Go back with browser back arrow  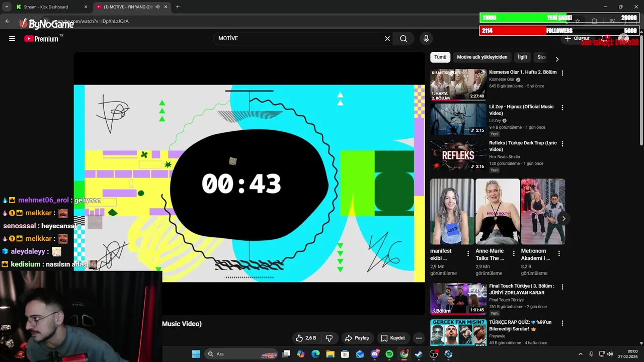pyautogui.click(x=7, y=21)
